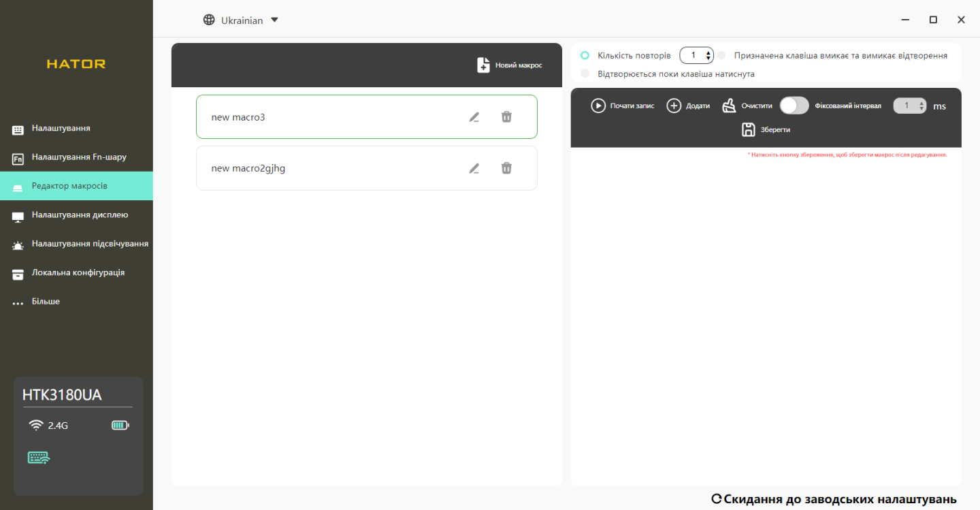Screen dimensions: 980x510
Task: Click the start recording play icon
Action: 598,106
